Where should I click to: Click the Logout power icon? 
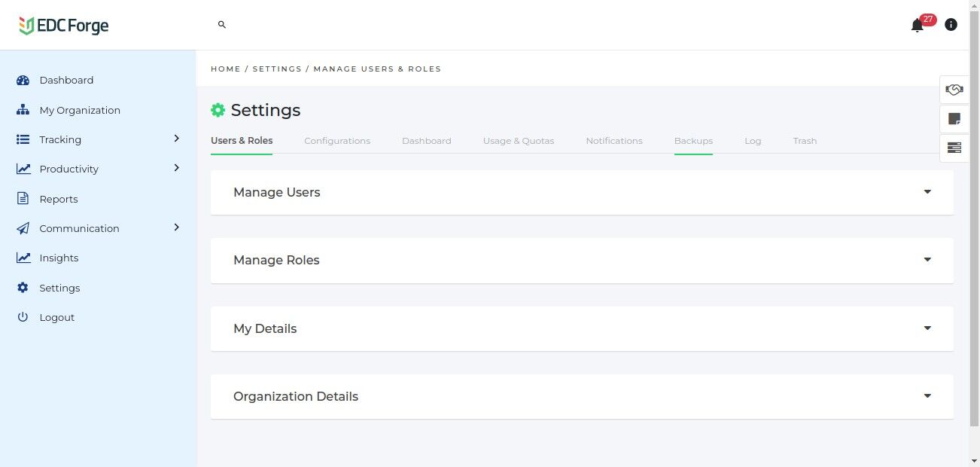pos(23,317)
